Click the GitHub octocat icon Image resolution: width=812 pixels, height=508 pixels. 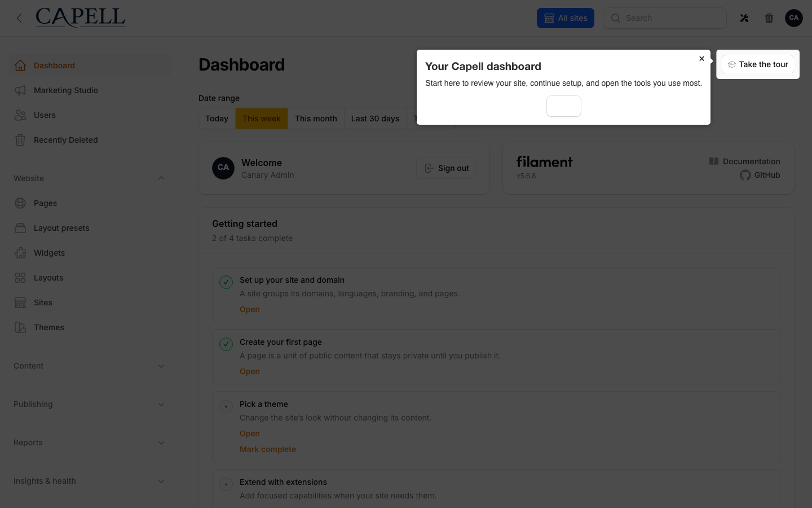[745, 175]
